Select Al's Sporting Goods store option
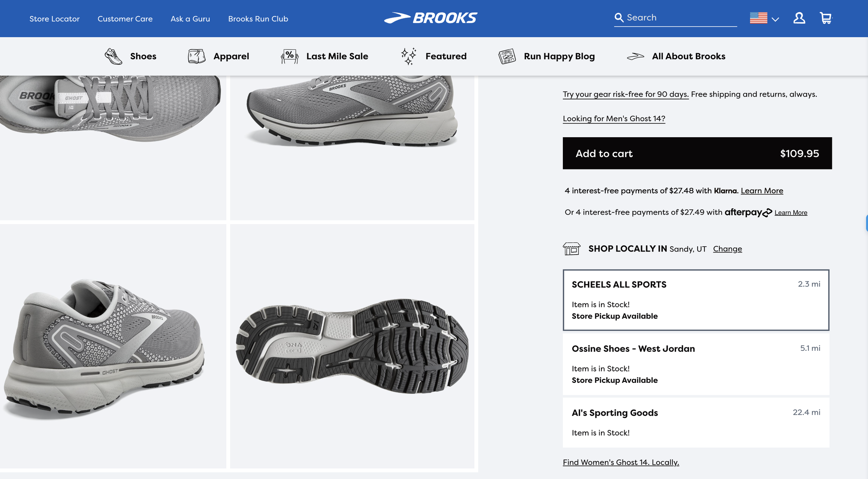This screenshot has height=479, width=868. [x=695, y=422]
